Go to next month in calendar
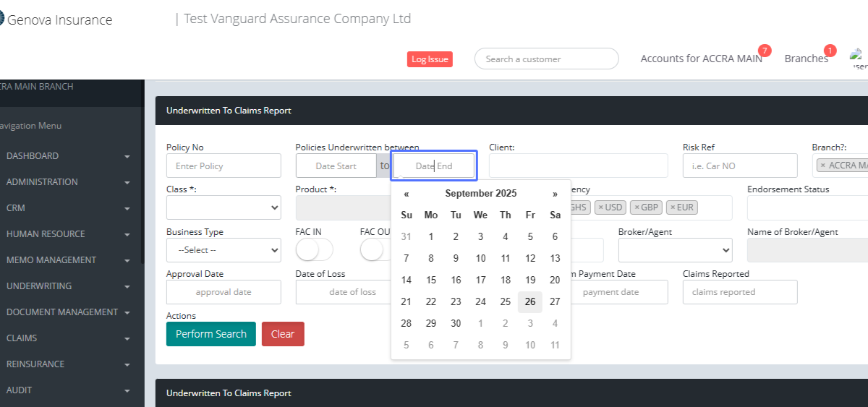This screenshot has height=407, width=868. pyautogui.click(x=555, y=194)
